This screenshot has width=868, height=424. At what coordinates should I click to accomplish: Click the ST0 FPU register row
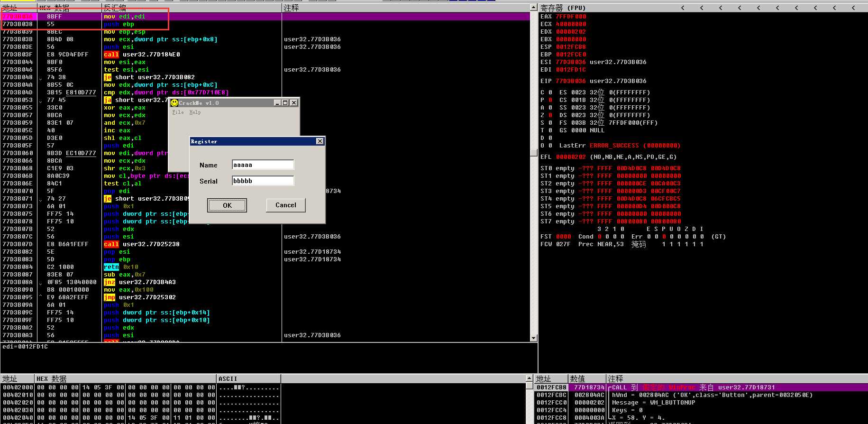click(611, 168)
